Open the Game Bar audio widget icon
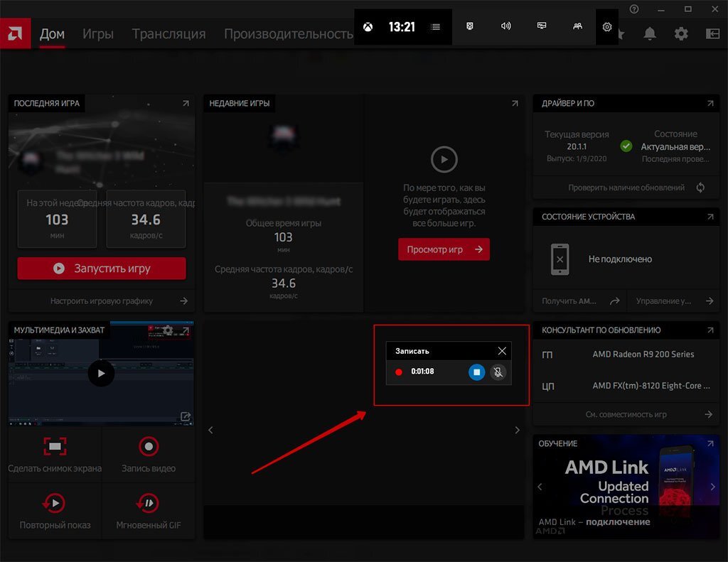The width and height of the screenshot is (728, 562). [505, 26]
